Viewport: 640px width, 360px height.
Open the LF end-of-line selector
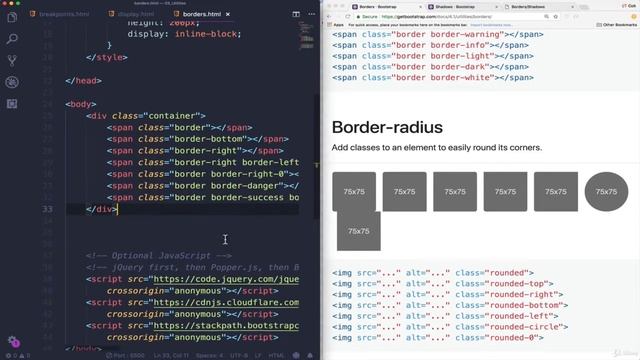[258, 356]
